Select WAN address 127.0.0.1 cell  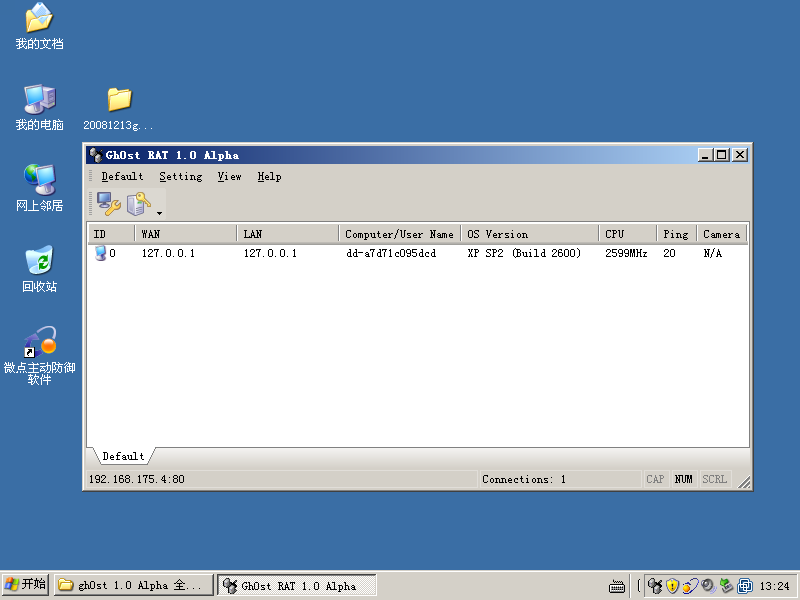point(168,253)
